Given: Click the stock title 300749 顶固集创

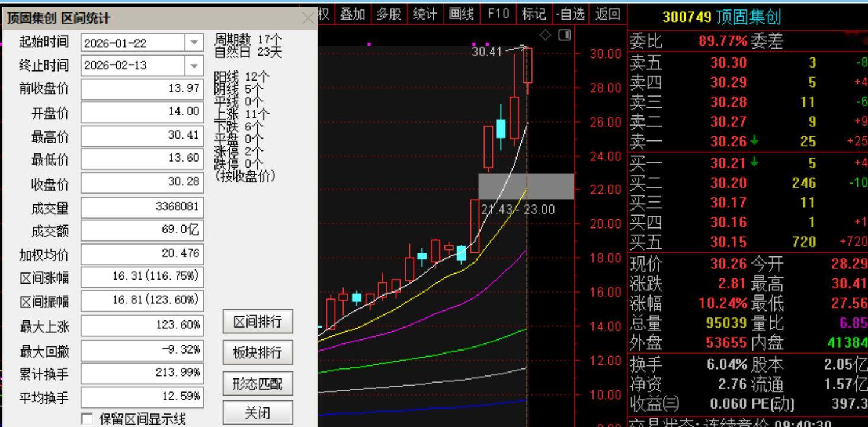Looking at the screenshot, I should point(721,17).
